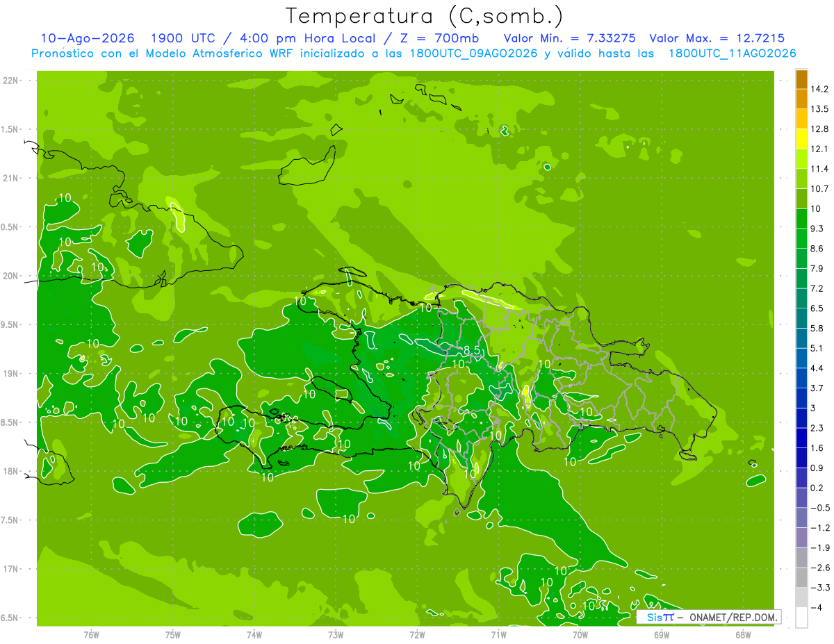834x644 pixels.
Task: Click the '12.1' colorbar value
Action: coord(820,149)
